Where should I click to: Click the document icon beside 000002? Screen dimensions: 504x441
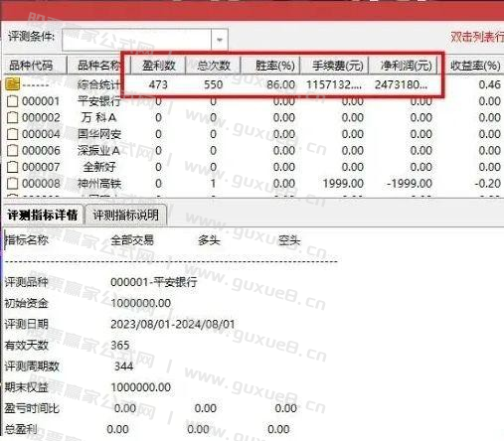(13, 117)
